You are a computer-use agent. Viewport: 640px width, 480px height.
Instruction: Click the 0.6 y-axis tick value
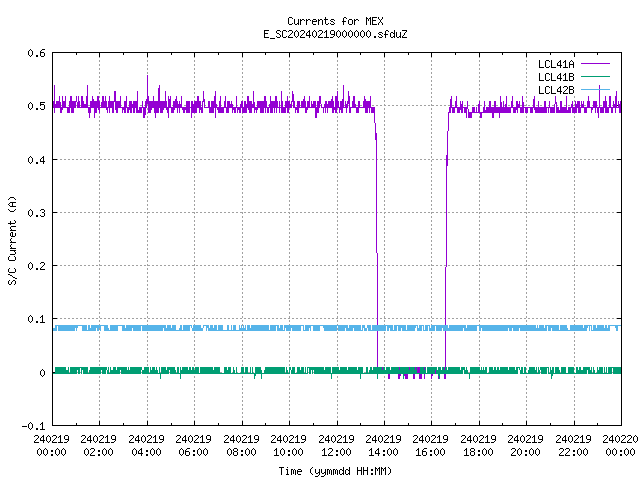point(37,53)
